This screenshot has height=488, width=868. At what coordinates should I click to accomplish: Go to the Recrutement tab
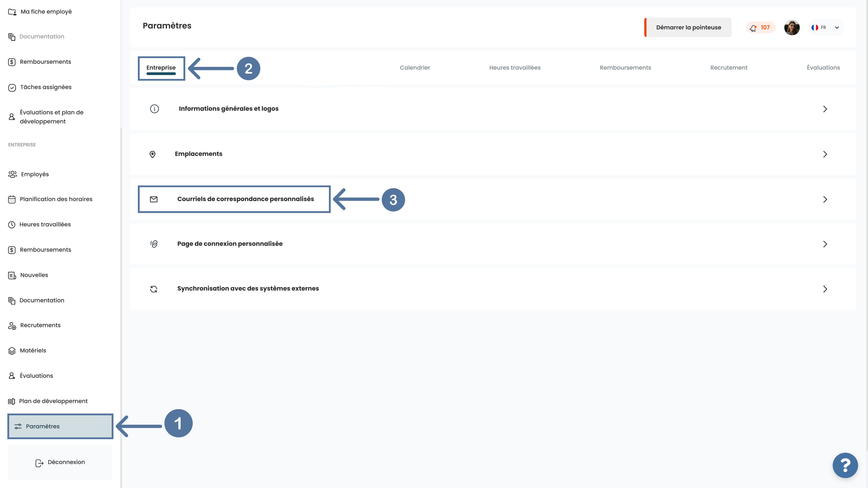tap(729, 68)
